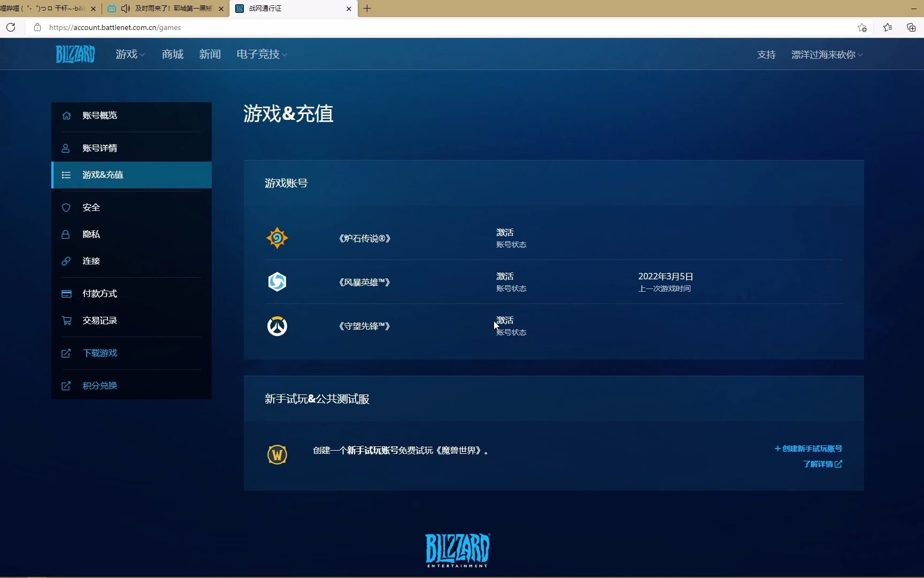The width and height of the screenshot is (924, 578).
Task: Click the home icon beside 账号概览
Action: pyautogui.click(x=66, y=116)
